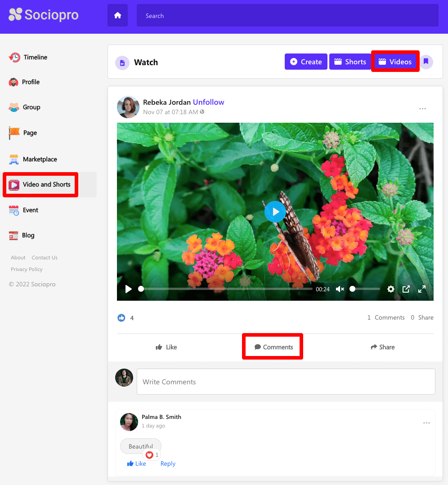Click the home icon in header
Image resolution: width=448 pixels, height=485 pixels.
click(x=117, y=16)
